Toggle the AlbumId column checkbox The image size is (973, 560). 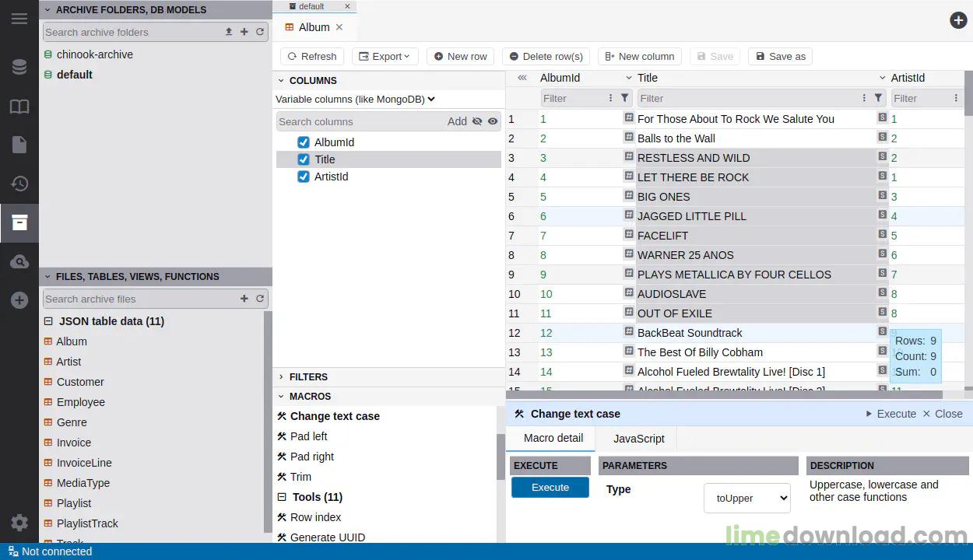point(304,142)
